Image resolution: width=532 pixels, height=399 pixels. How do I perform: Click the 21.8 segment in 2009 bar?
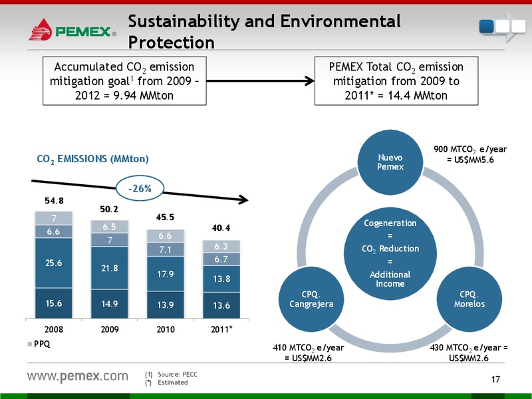(110, 268)
